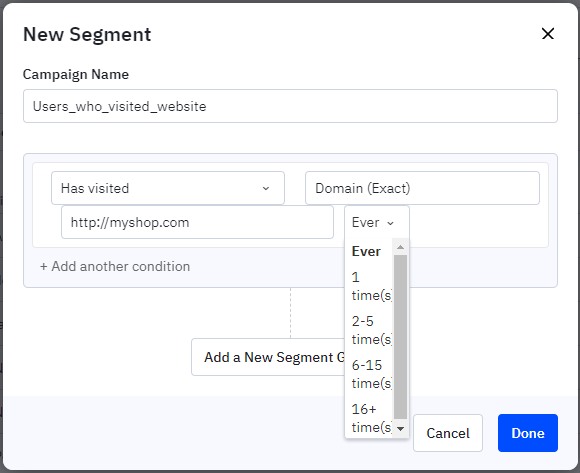580x473 pixels.
Task: Cancel the new segment
Action: pyautogui.click(x=448, y=433)
